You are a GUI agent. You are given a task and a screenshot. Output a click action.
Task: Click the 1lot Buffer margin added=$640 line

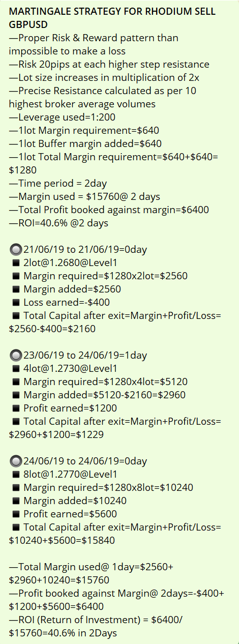85,144
